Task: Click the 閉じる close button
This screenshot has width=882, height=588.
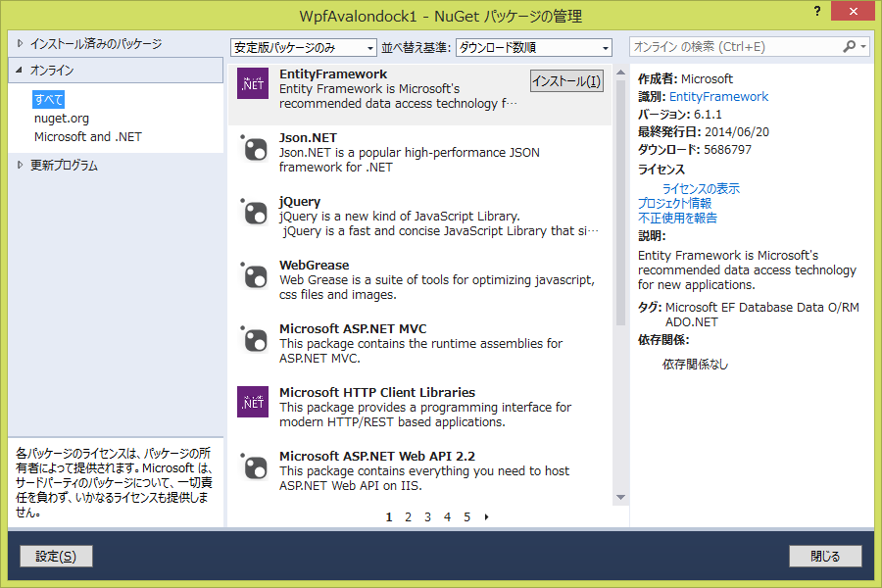Action: [x=825, y=557]
